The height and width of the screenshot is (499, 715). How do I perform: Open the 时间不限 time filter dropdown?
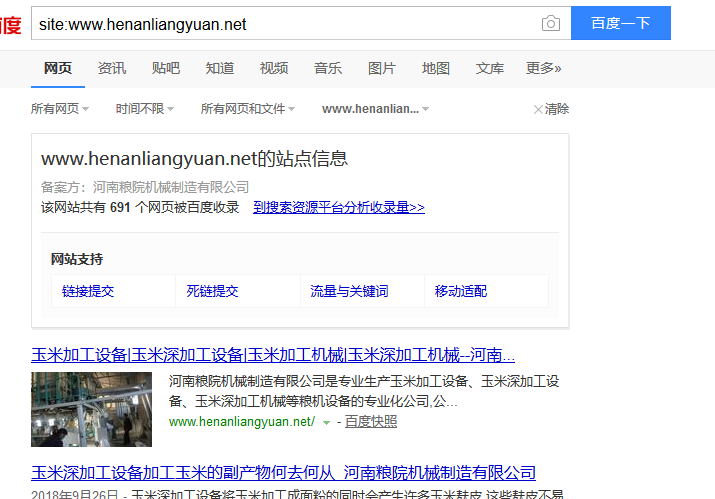[145, 109]
